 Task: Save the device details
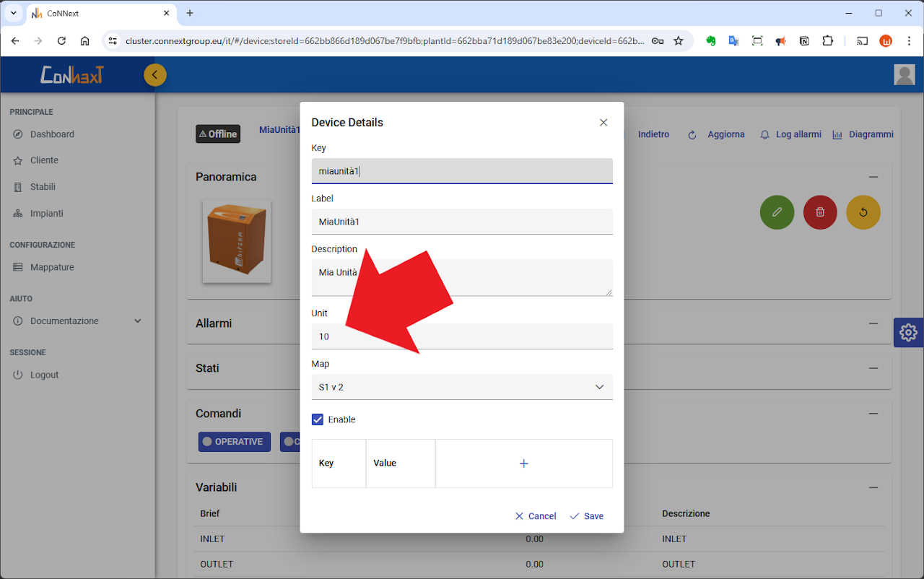pos(586,516)
